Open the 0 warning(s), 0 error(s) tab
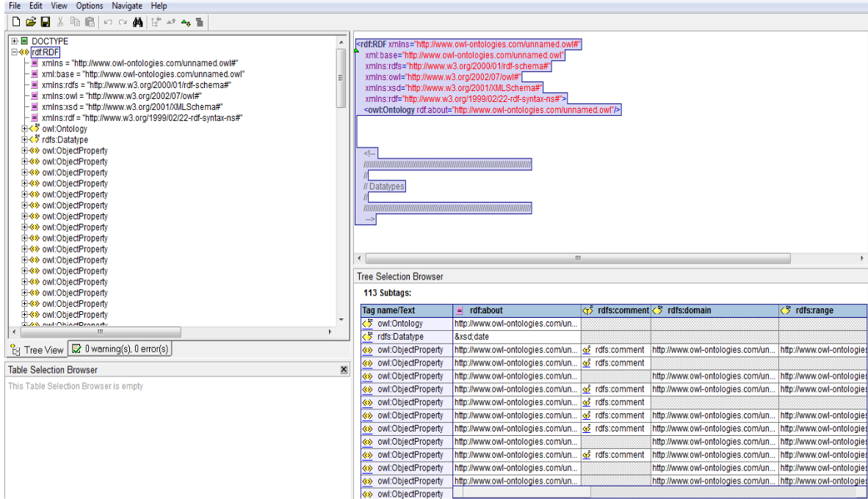The height and width of the screenshot is (499, 868). coord(120,349)
